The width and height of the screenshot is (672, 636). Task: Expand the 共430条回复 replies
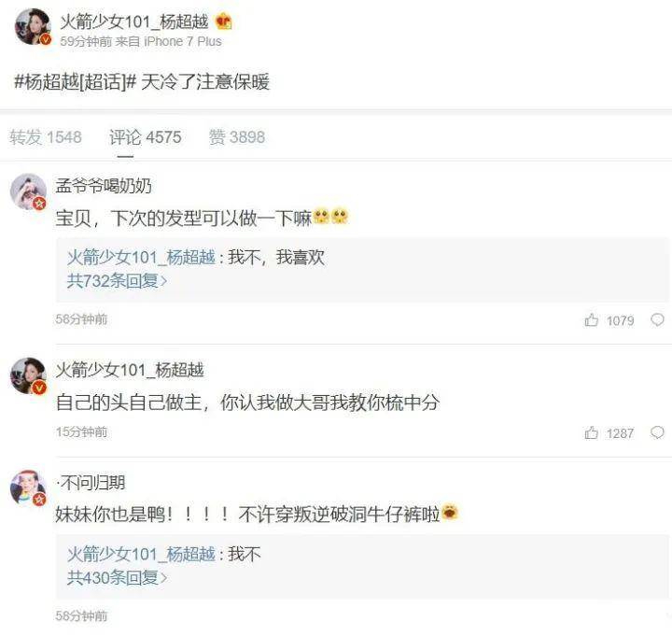tap(117, 577)
